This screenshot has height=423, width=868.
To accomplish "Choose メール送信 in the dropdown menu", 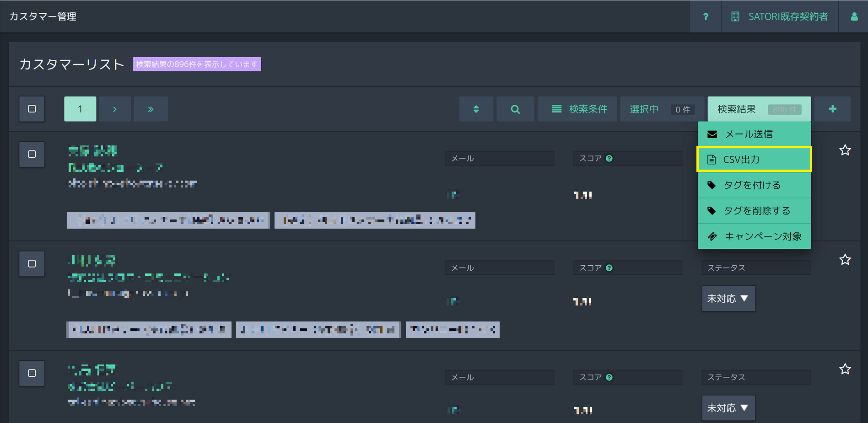I will point(754,134).
